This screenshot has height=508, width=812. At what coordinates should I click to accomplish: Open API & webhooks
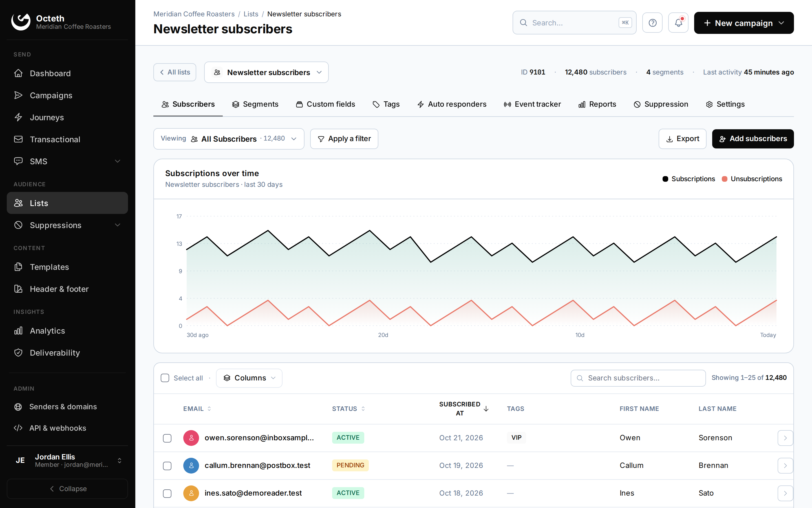tap(67, 428)
